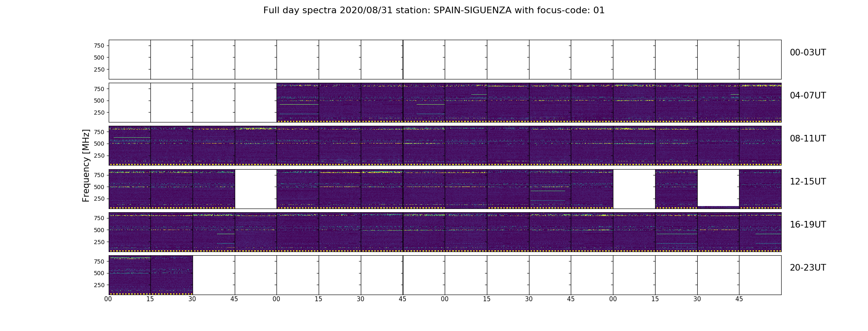Click the 500 tick label of the 08-11UT row

(x=99, y=144)
